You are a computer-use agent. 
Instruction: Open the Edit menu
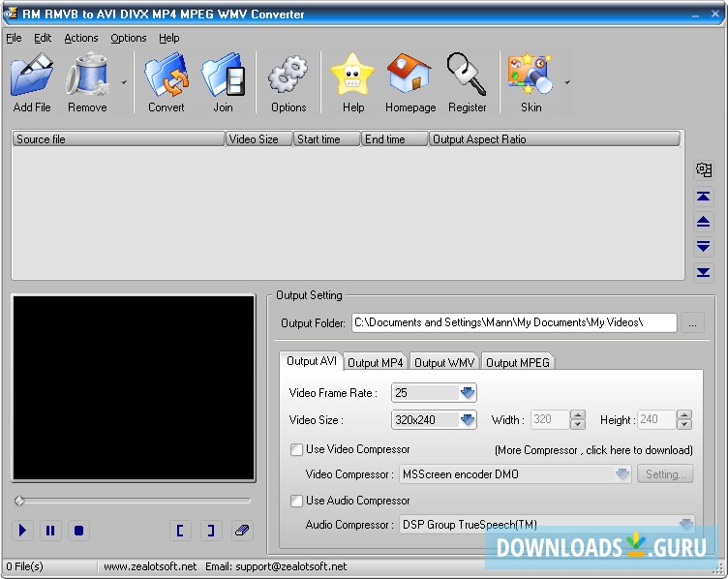[43, 38]
